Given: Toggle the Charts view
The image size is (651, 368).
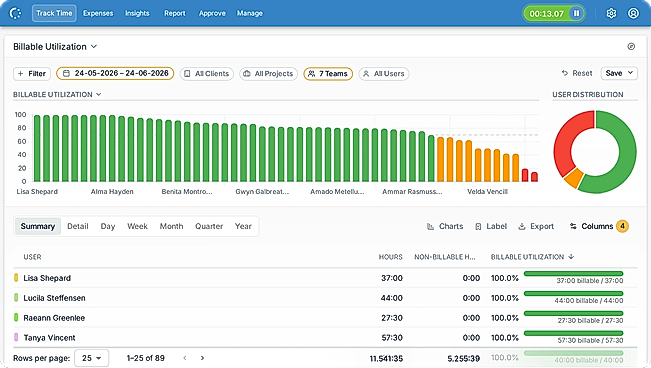Looking at the screenshot, I should (x=445, y=226).
